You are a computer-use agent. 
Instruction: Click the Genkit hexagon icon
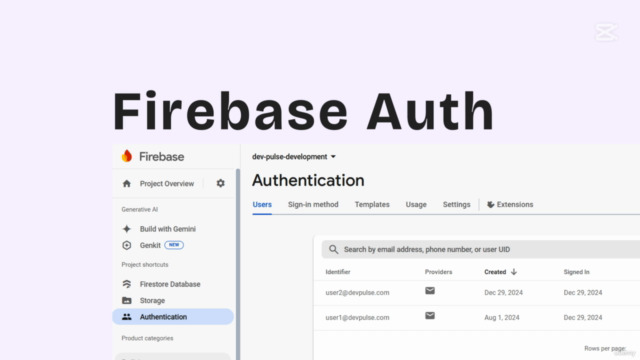point(127,245)
